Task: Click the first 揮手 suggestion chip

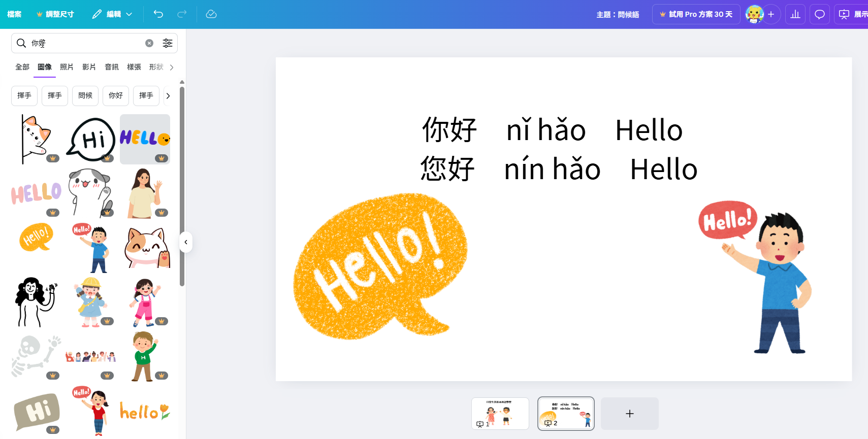Action: [24, 95]
